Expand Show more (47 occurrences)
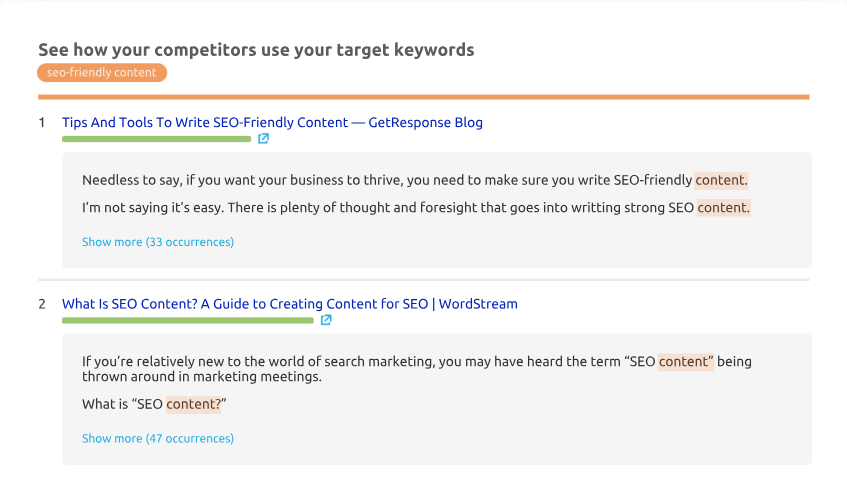Viewport: 847px width, 492px height. pyautogui.click(x=158, y=438)
